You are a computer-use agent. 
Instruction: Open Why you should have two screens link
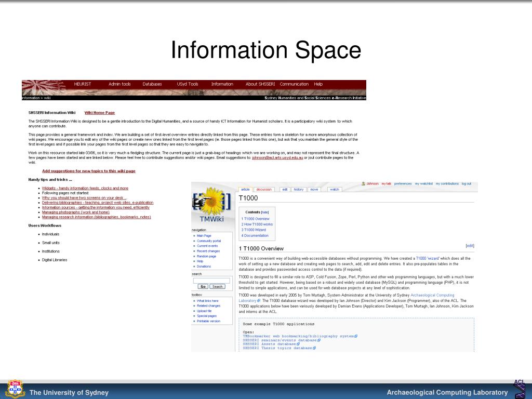point(84,198)
